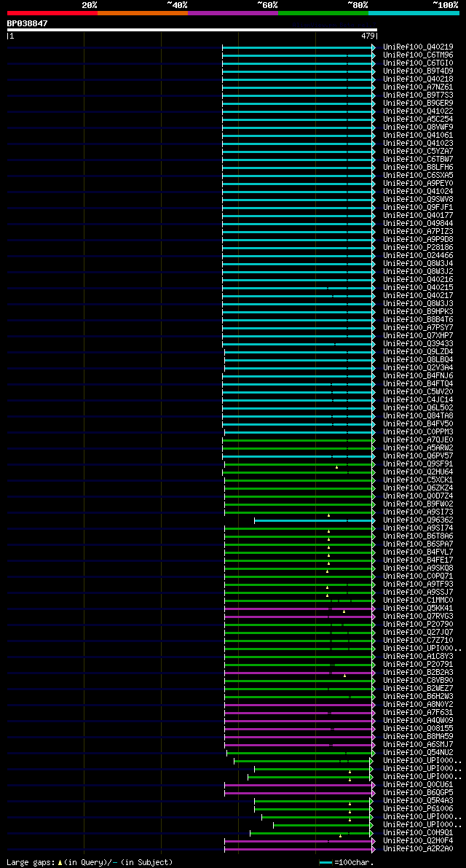
Task: Click the purple alignment bar for Q7RVG3
Action: pyautogui.click(x=299, y=617)
